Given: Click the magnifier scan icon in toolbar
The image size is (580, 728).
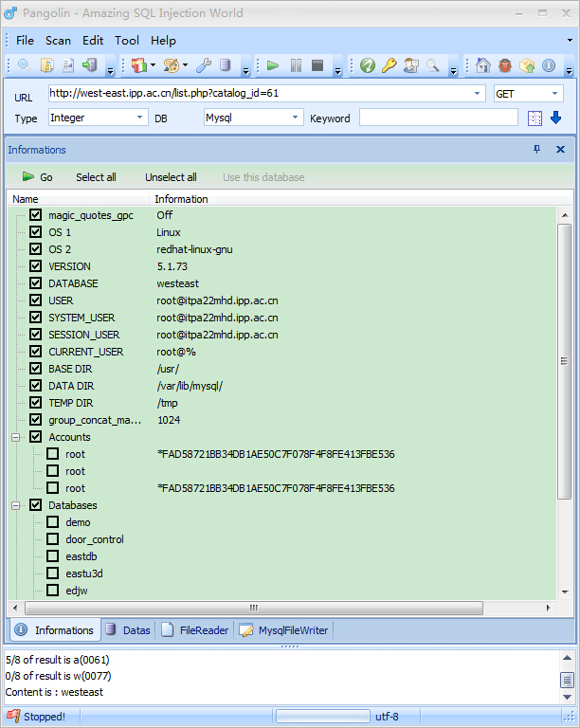Looking at the screenshot, I should point(24,65).
